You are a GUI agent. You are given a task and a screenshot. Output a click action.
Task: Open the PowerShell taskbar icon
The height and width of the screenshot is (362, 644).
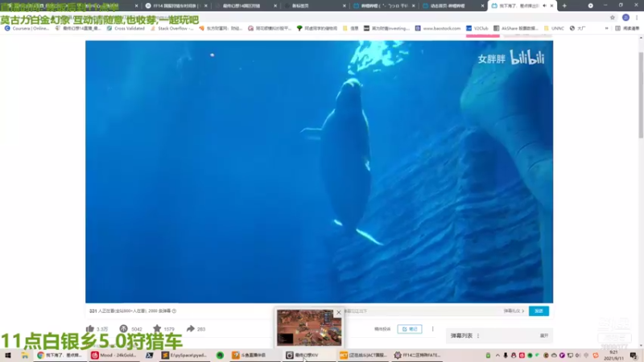pyautogui.click(x=149, y=355)
